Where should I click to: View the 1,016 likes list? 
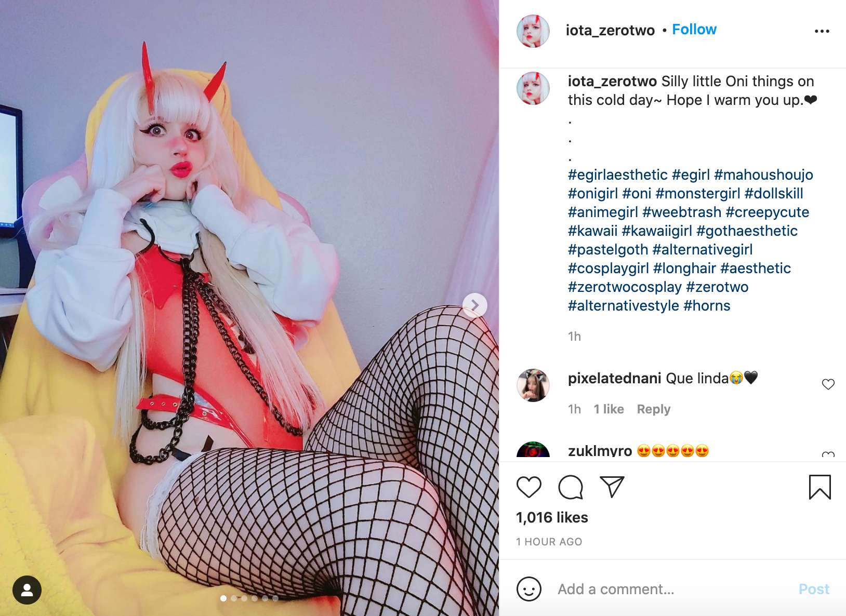coord(552,517)
